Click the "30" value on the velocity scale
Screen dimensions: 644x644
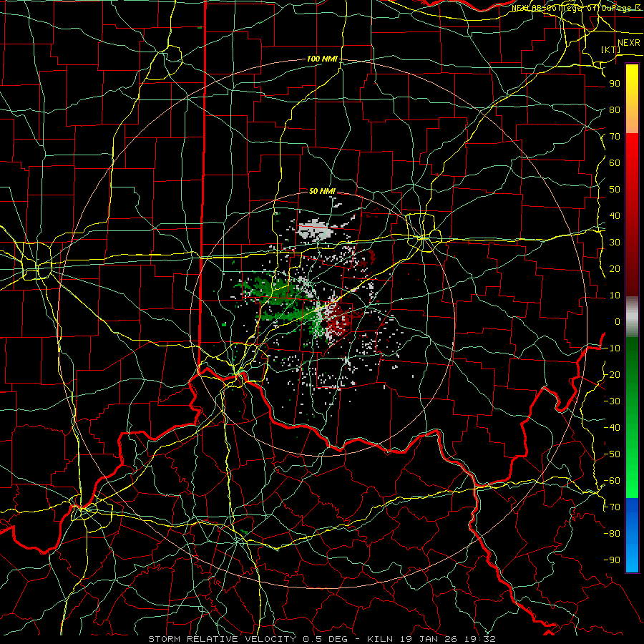point(615,243)
